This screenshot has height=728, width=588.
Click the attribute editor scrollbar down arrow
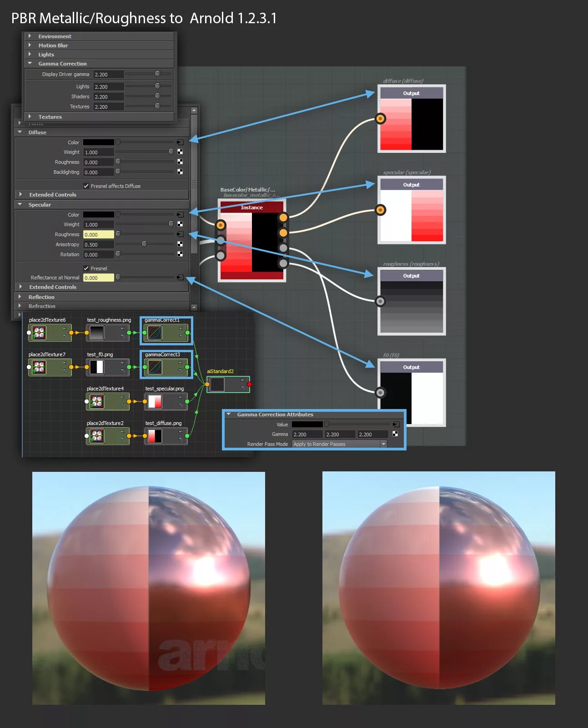click(x=194, y=307)
